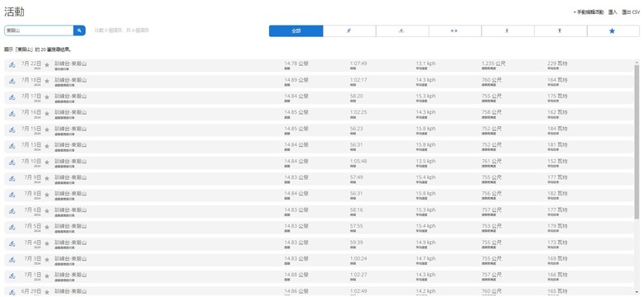Toggle favorite star on 7月13日 row

47,146
